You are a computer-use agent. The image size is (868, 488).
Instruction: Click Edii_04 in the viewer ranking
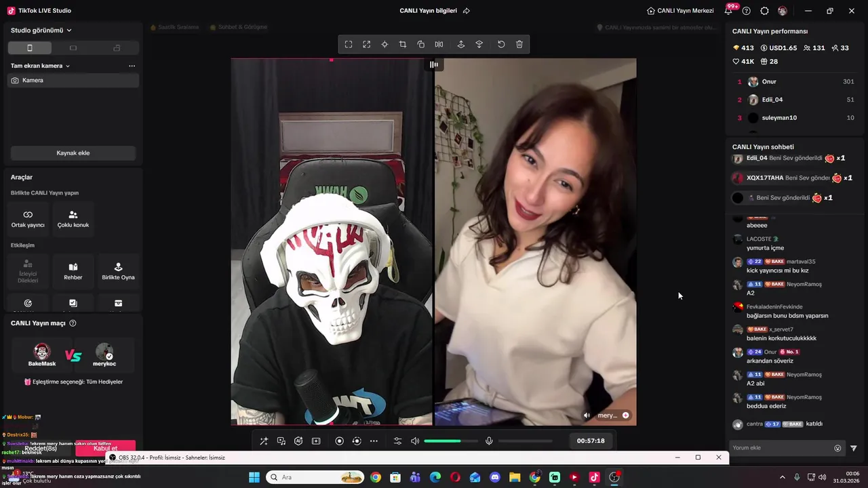point(796,100)
